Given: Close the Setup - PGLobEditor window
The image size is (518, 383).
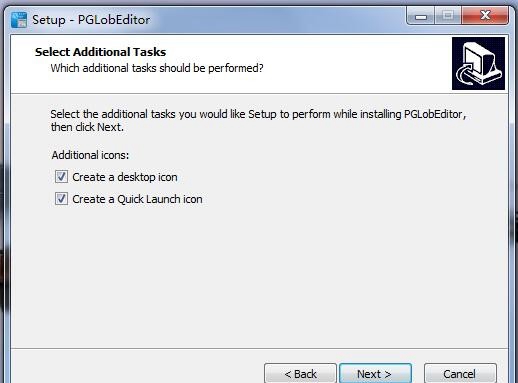Looking at the screenshot, I should point(485,16).
